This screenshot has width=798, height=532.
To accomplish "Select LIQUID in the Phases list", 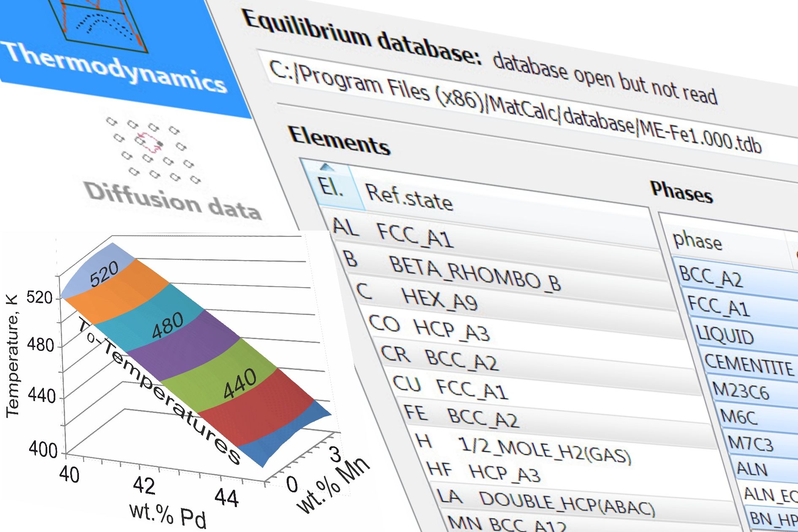I will pyautogui.click(x=725, y=335).
